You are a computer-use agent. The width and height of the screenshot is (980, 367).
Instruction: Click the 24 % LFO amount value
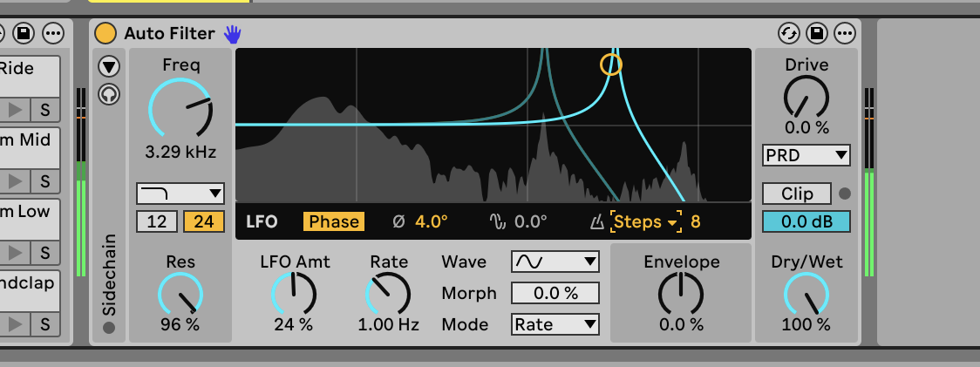point(294,324)
